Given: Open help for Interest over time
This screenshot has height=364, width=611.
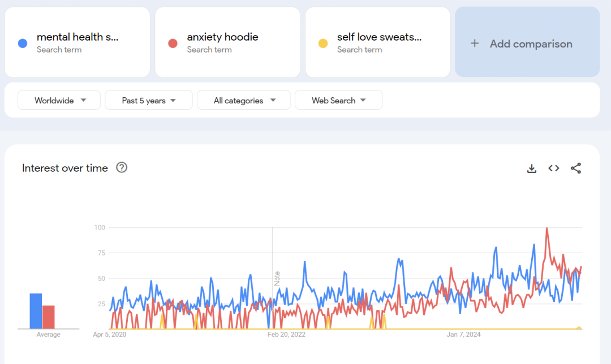Looking at the screenshot, I should coord(122,168).
